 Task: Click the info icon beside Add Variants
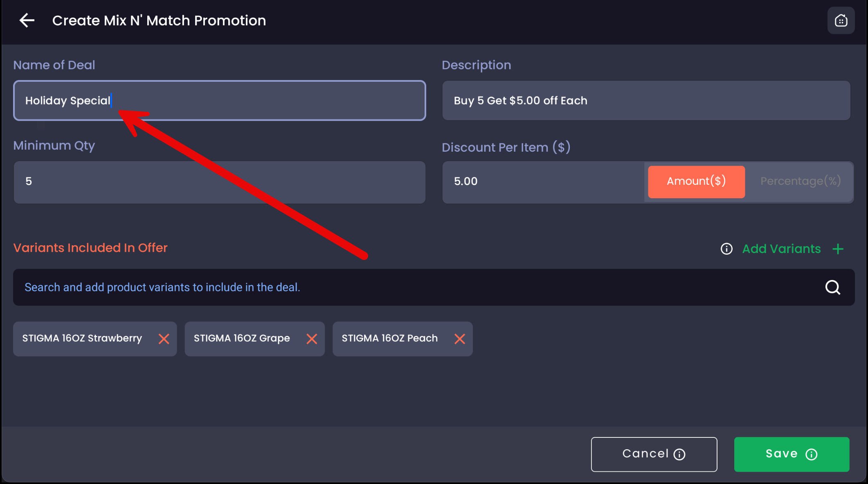click(x=726, y=249)
